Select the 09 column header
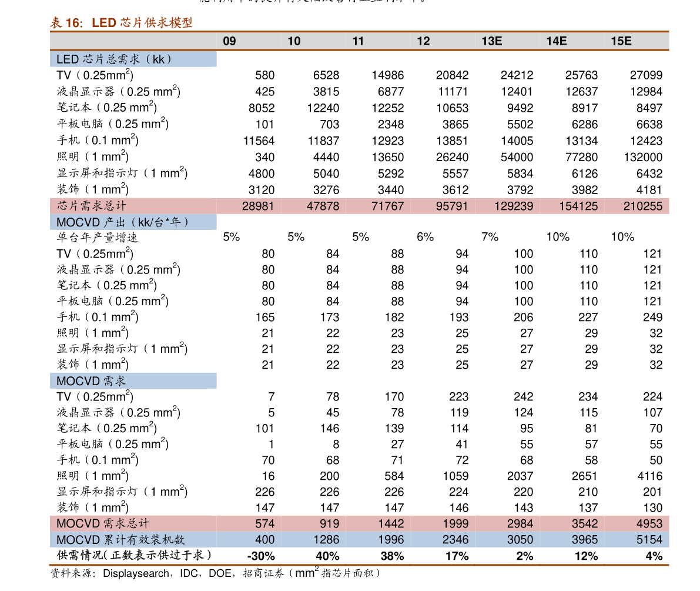The width and height of the screenshot is (700, 591). (229, 41)
